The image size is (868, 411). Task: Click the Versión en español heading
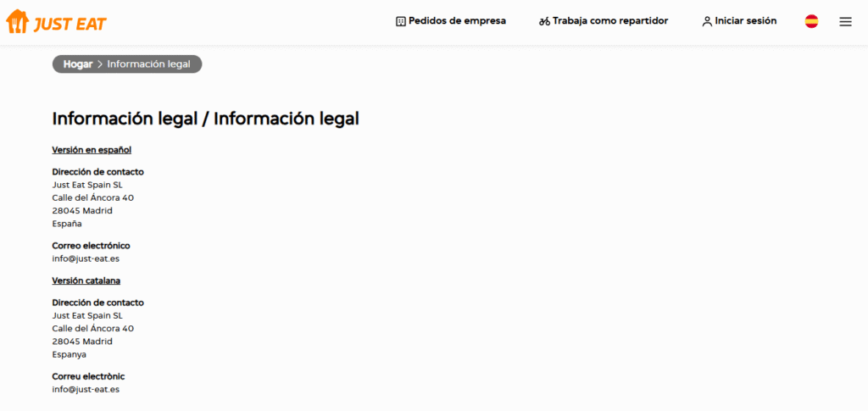92,150
